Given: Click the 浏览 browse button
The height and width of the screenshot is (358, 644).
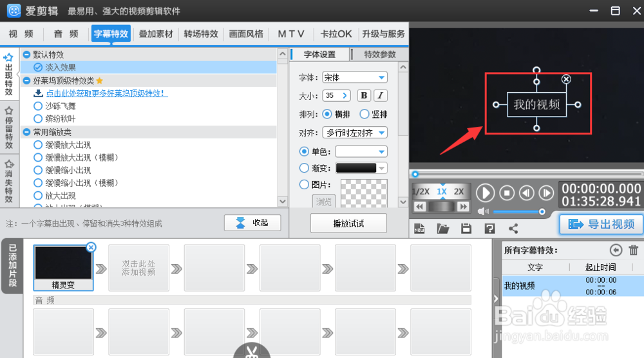Looking at the screenshot, I should pyautogui.click(x=324, y=202).
